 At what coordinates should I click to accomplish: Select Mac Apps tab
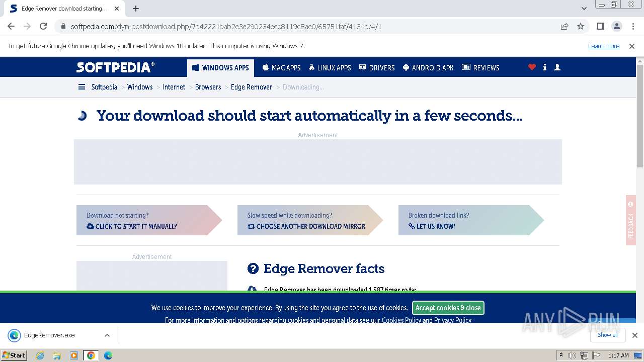tap(281, 67)
